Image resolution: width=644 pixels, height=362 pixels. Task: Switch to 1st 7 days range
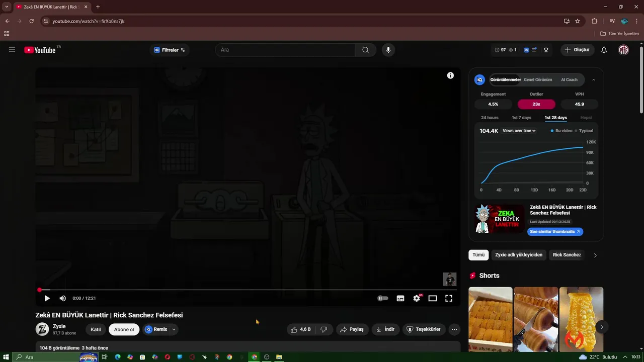coord(521,118)
